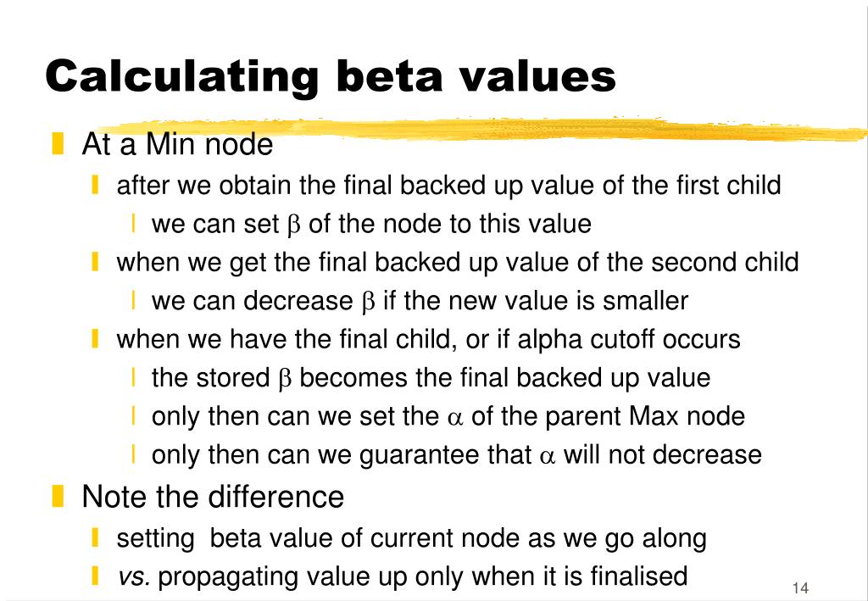Select the yellow bullet beside At a Min node

(x=58, y=143)
